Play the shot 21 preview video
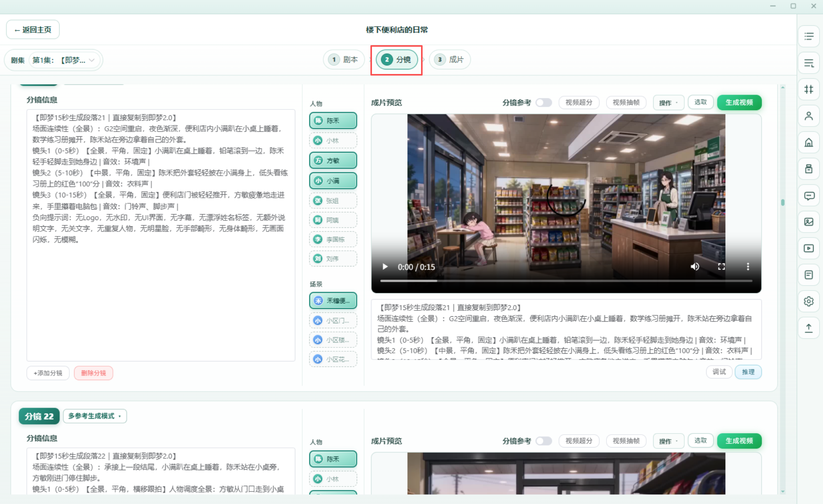The width and height of the screenshot is (823, 504). pyautogui.click(x=385, y=267)
